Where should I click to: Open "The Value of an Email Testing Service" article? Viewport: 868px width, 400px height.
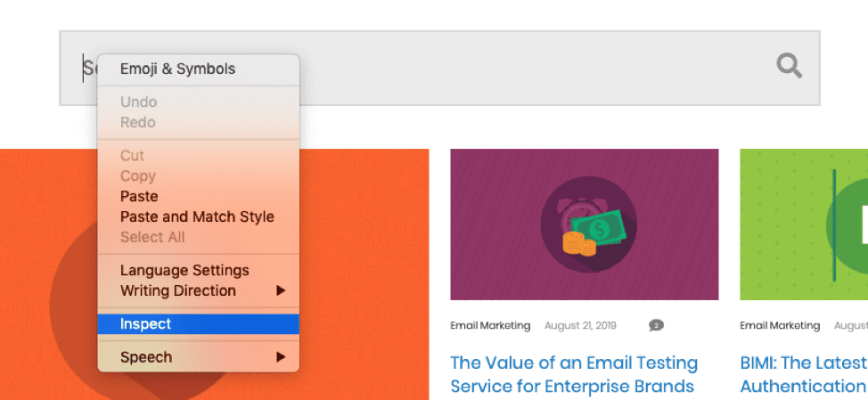[573, 374]
